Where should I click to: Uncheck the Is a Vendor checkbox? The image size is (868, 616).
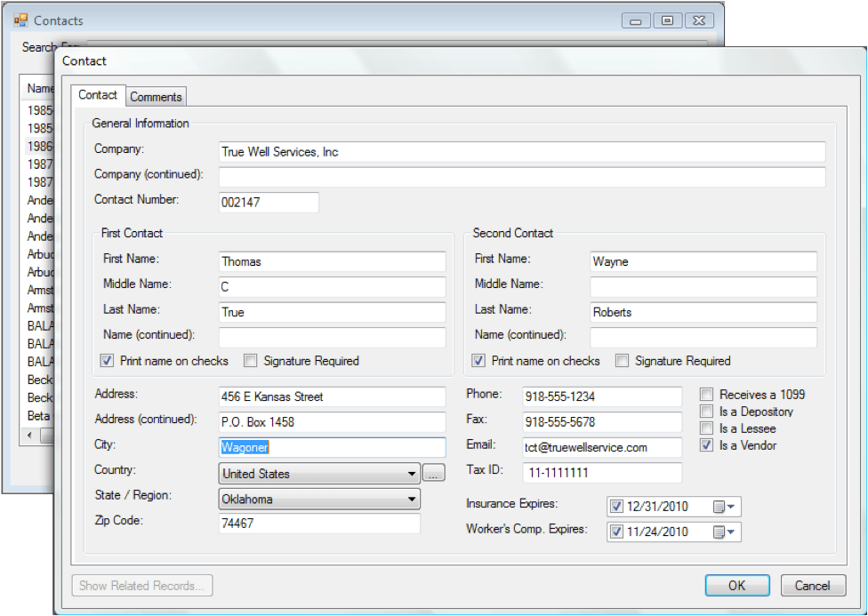(706, 445)
